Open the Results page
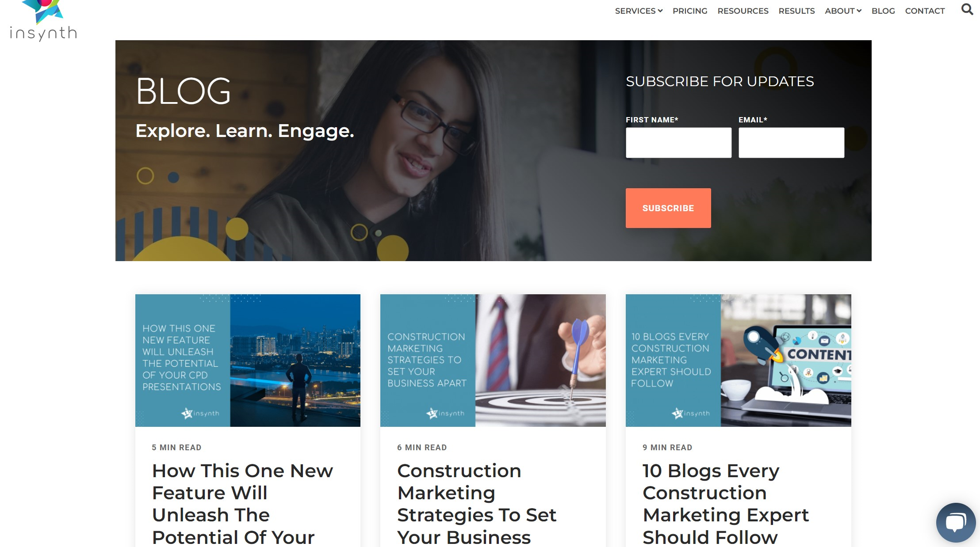Screen dimensions: 980x547 (796, 11)
